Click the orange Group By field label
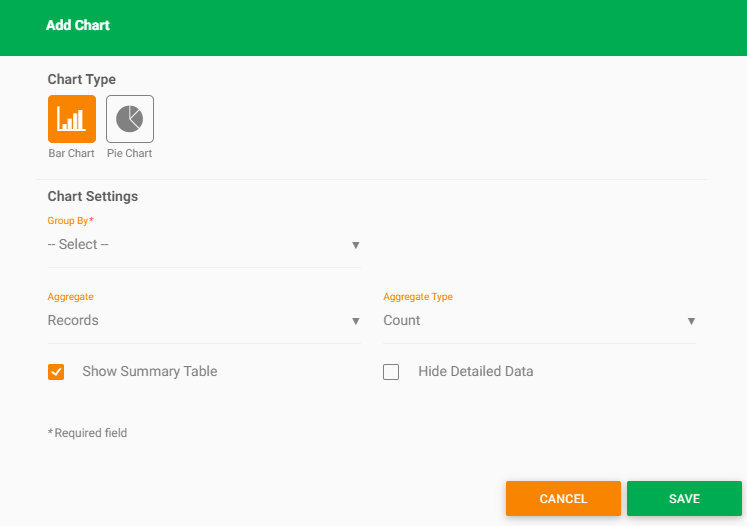 (x=71, y=221)
